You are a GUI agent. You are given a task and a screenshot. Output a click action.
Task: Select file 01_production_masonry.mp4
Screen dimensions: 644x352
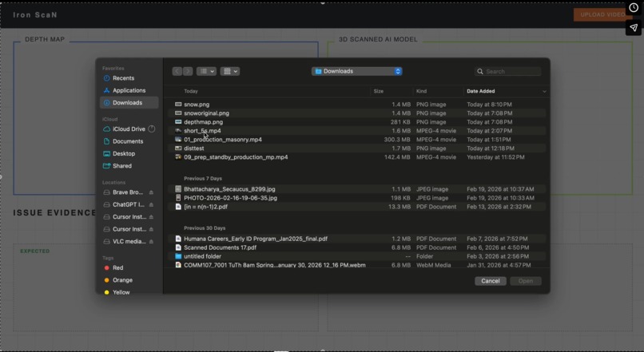[356, 140]
